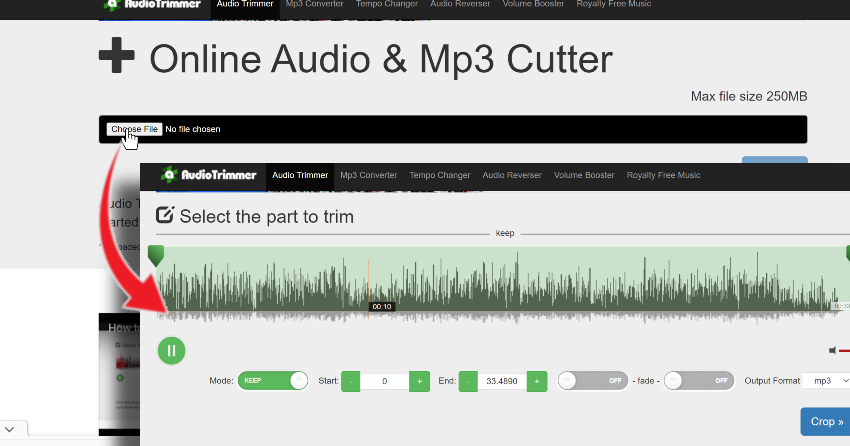This screenshot has height=446, width=850.
Task: Click the edit icon beside 'Select the part to trim'
Action: [x=165, y=215]
